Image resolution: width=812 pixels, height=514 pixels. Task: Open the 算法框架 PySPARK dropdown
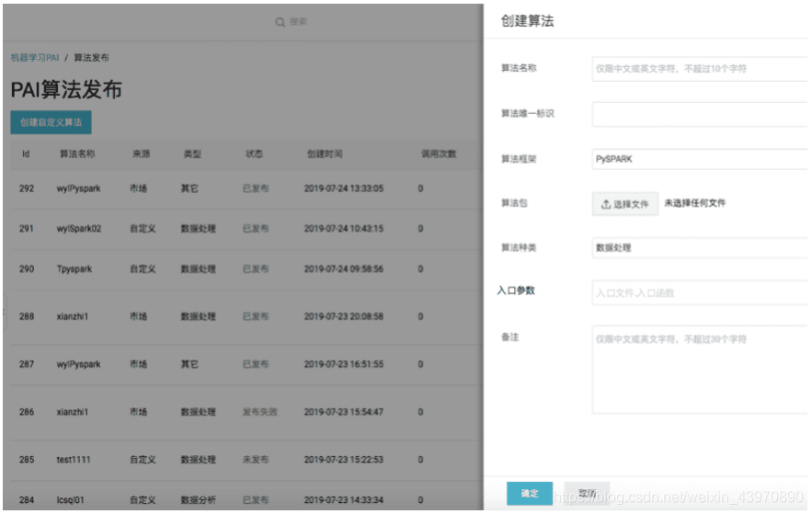pos(699,159)
